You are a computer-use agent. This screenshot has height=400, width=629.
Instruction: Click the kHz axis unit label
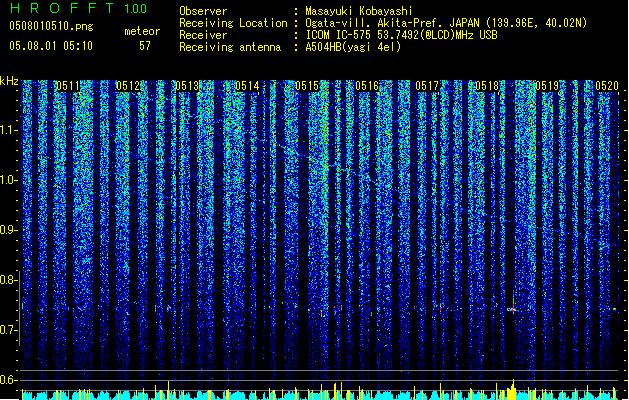9,81
